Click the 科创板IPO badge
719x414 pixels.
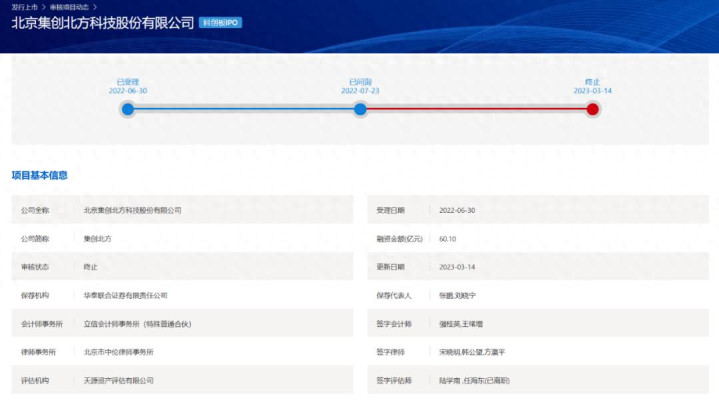[220, 22]
